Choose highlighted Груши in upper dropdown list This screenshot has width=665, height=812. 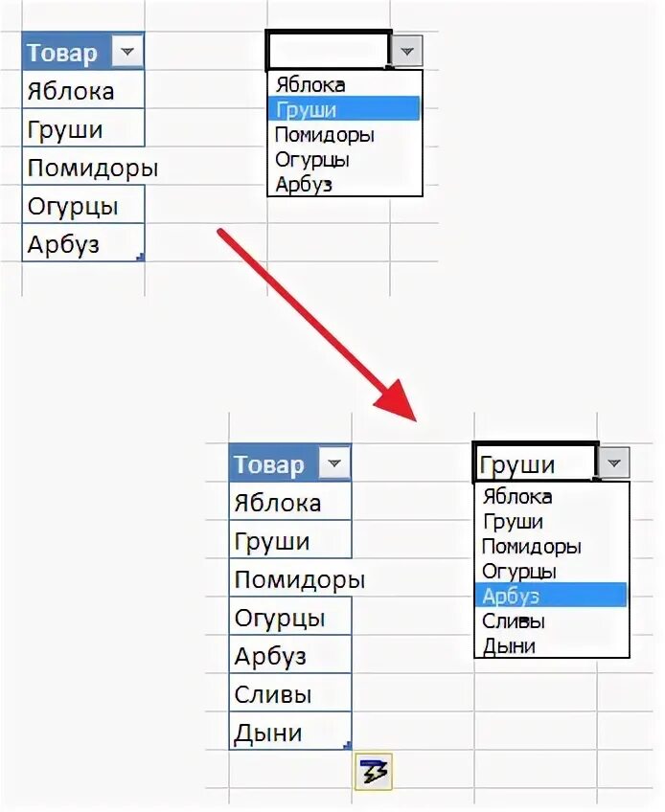[344, 109]
